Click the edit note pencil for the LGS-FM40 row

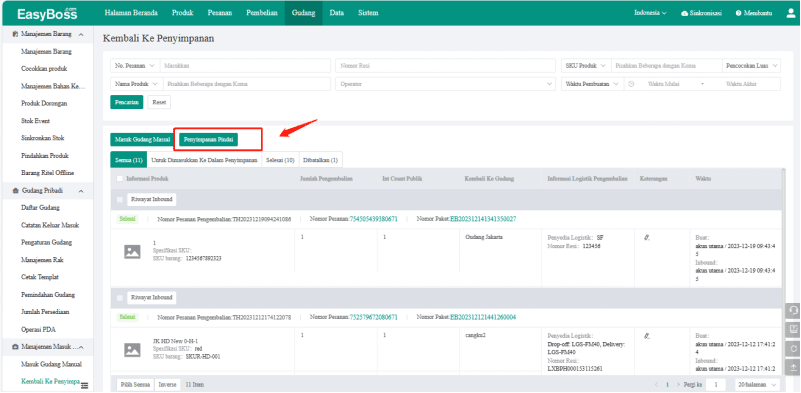tap(647, 336)
